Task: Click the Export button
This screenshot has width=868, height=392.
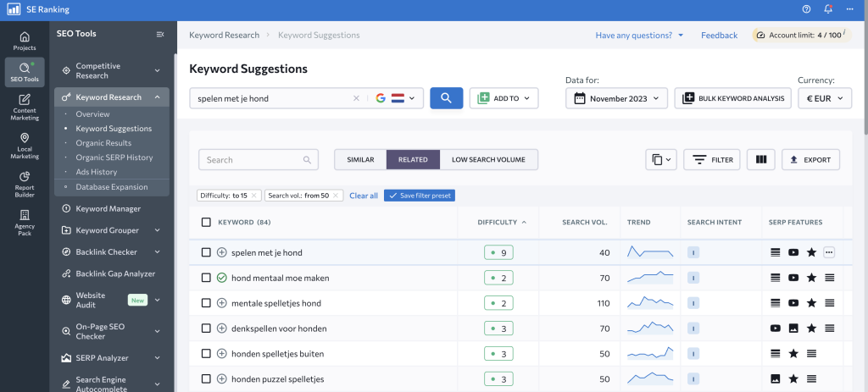Action: (x=810, y=159)
